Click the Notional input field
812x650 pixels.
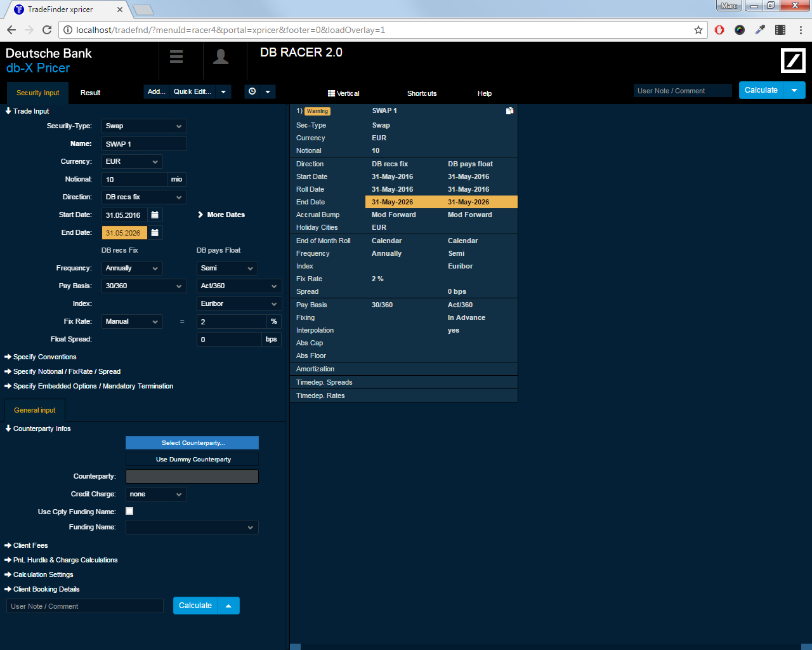tap(134, 180)
